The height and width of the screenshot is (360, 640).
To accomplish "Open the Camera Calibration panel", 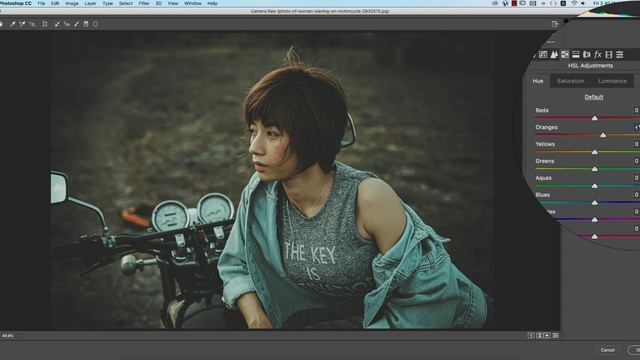I will point(609,54).
